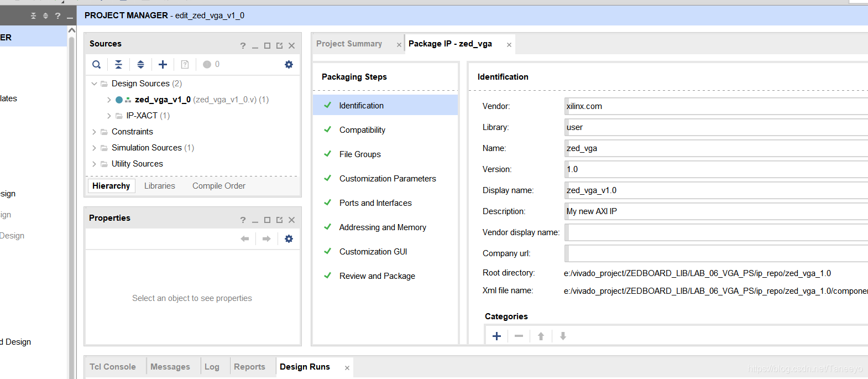Viewport: 868px width, 379px height.
Task: Click the Properties back arrow
Action: (244, 239)
